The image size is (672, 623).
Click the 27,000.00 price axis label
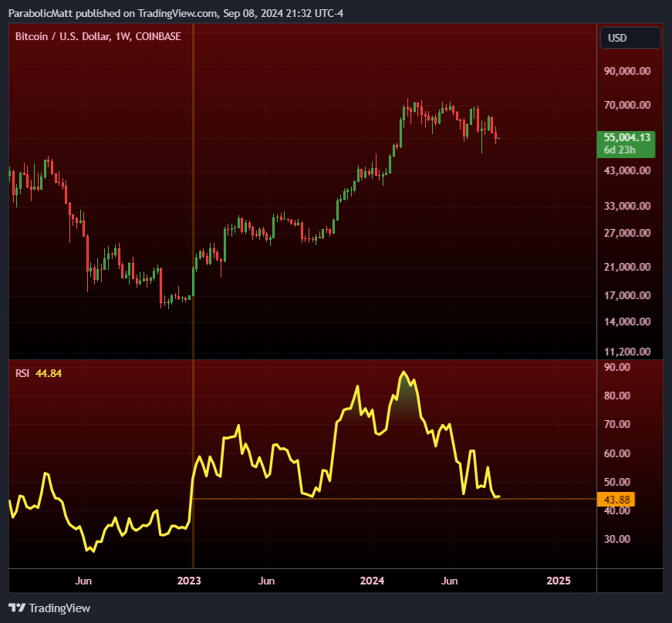point(627,233)
